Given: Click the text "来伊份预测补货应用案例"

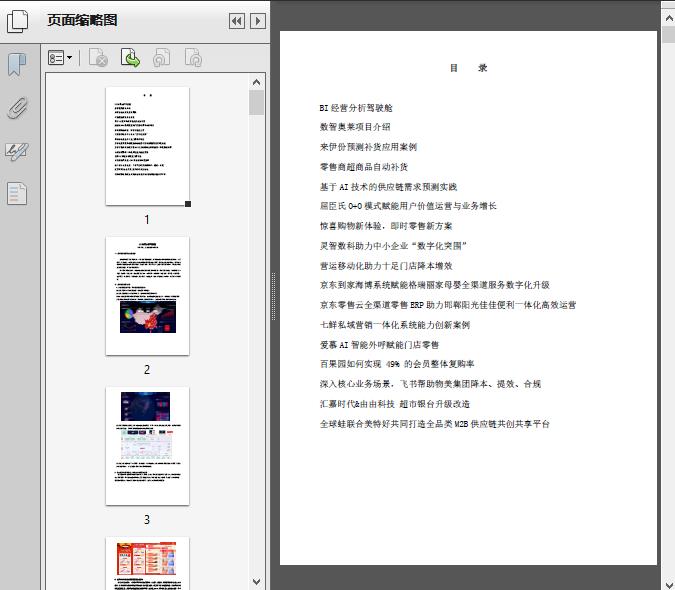Looking at the screenshot, I should (x=368, y=147).
